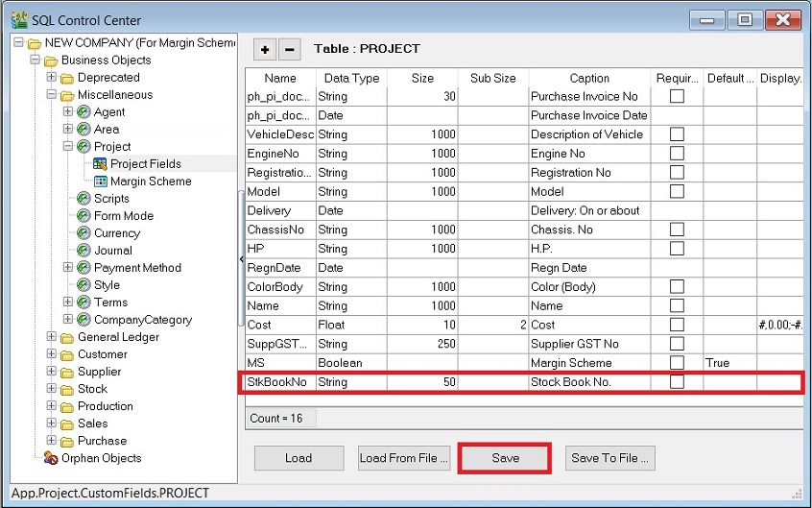The width and height of the screenshot is (812, 508).
Task: Expand the General Ledger folder
Action: point(52,337)
